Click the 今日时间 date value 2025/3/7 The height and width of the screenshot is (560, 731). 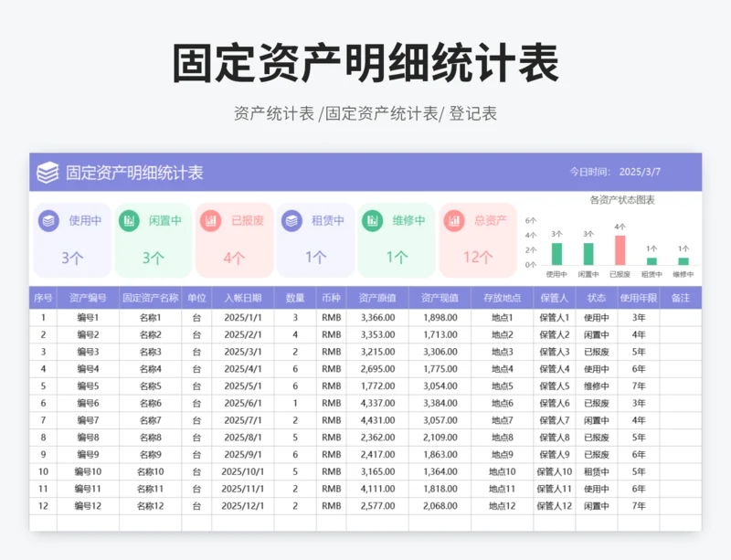640,172
